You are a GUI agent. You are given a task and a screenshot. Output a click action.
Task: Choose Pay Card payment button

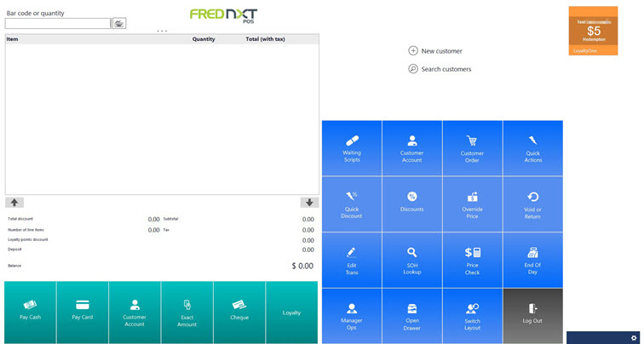(x=83, y=311)
